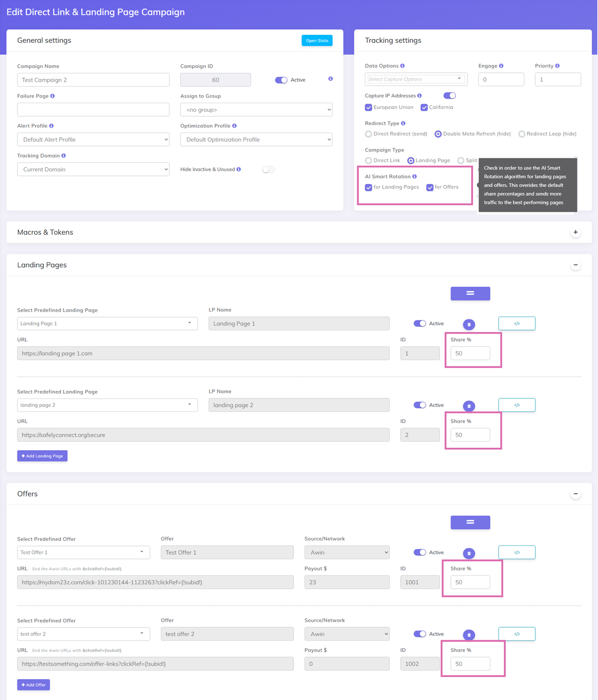598x700 pixels.
Task: Uncheck AI Smart Rotation for Landing Pages
Action: click(369, 187)
